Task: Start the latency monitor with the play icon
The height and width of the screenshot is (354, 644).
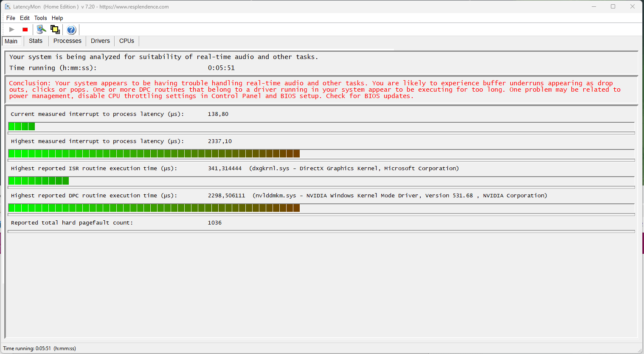Action: click(12, 29)
